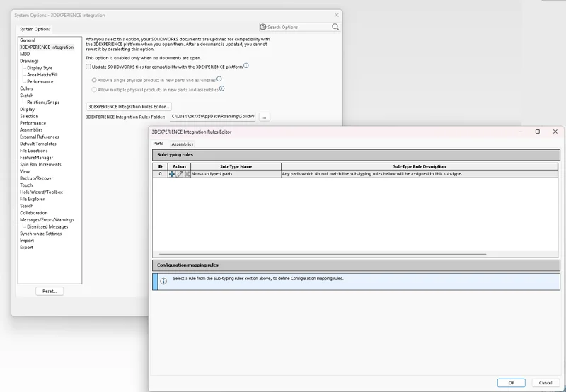
Task: Click the delete rule X icon
Action: pyautogui.click(x=187, y=173)
